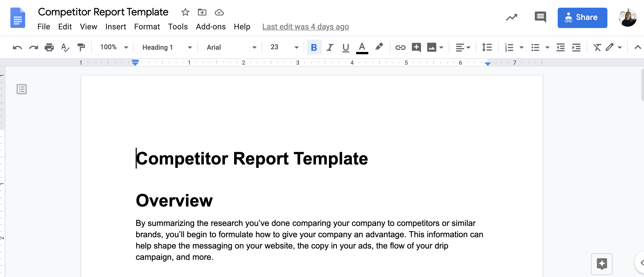Toggle italic formatting
644x277 pixels.
tap(330, 47)
